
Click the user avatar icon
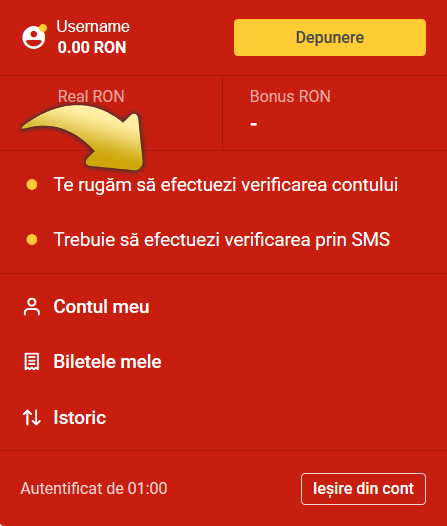tap(34, 37)
